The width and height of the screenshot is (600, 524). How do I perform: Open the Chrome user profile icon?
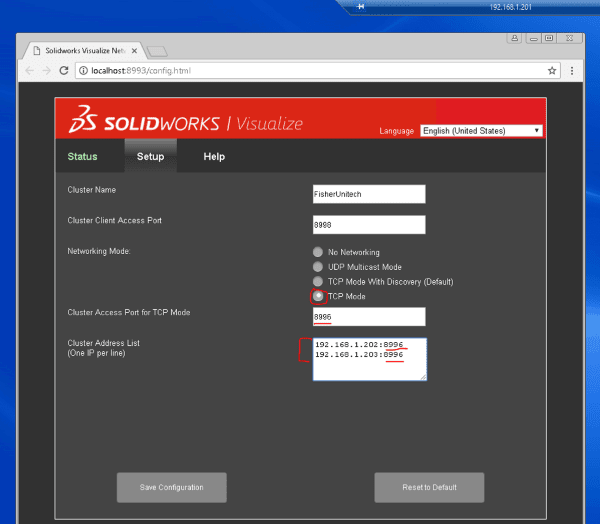[x=515, y=38]
